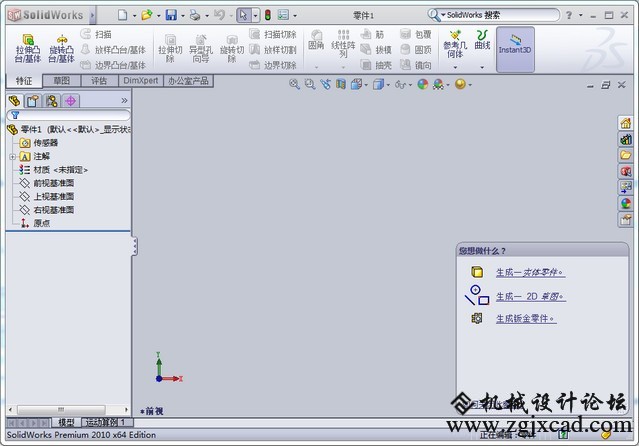
Task: Open the ConfigurationManager tab icon
Action: (51, 100)
